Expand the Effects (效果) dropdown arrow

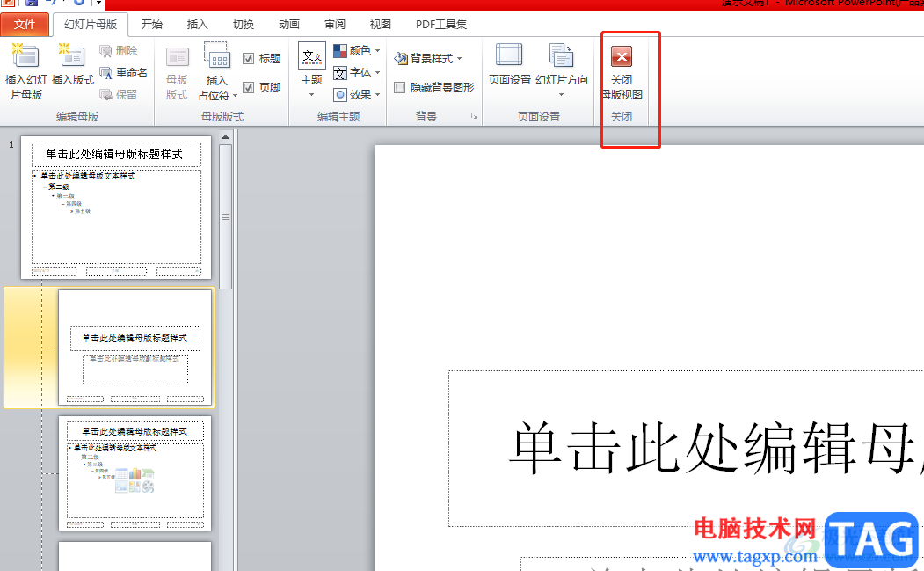point(378,94)
